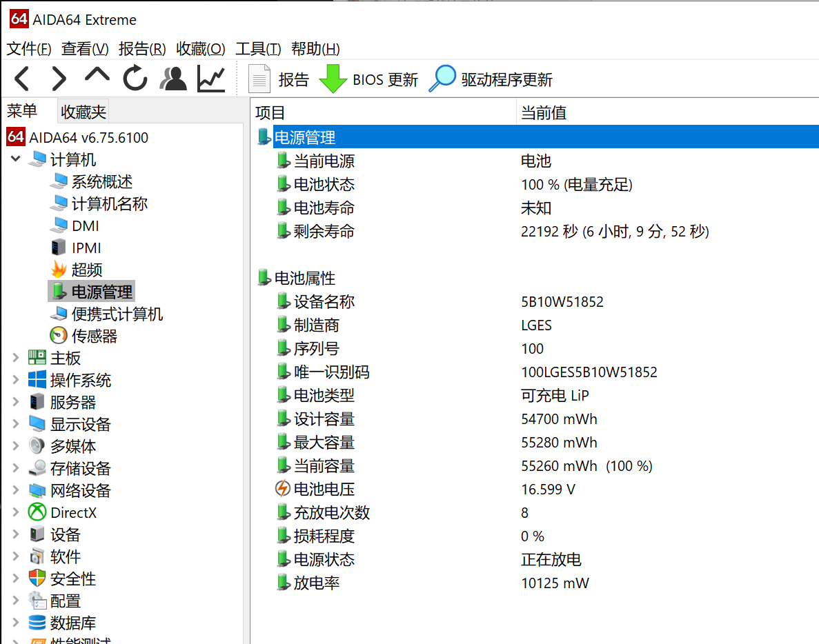Open user management via the person icon
The height and width of the screenshot is (644, 819).
[x=173, y=79]
